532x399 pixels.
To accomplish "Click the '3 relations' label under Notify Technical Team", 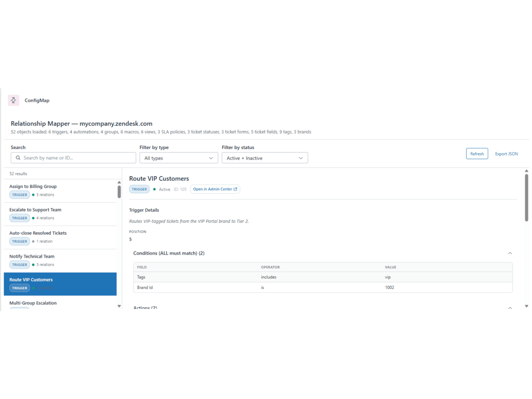I will pos(46,264).
